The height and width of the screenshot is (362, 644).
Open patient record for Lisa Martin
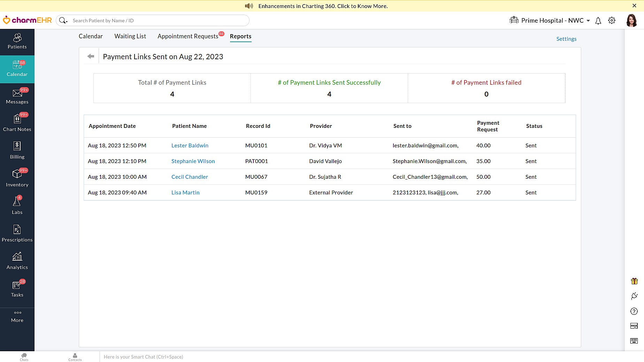coord(185,192)
